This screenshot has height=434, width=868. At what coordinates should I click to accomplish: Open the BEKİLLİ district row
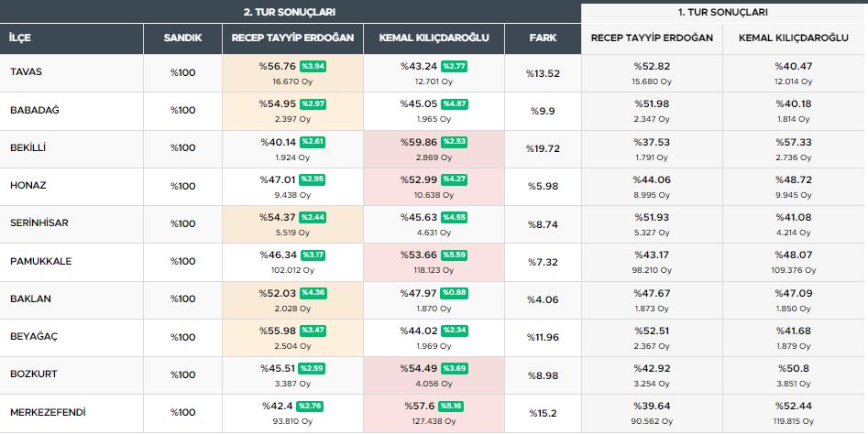coord(432,148)
